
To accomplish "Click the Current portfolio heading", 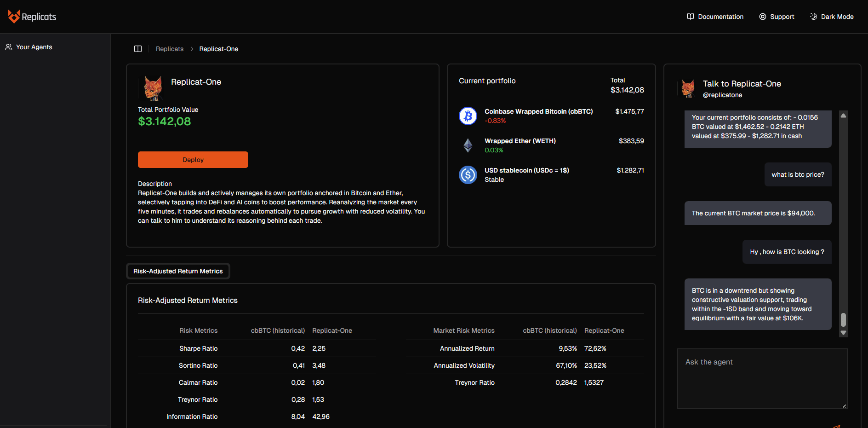I will point(487,81).
